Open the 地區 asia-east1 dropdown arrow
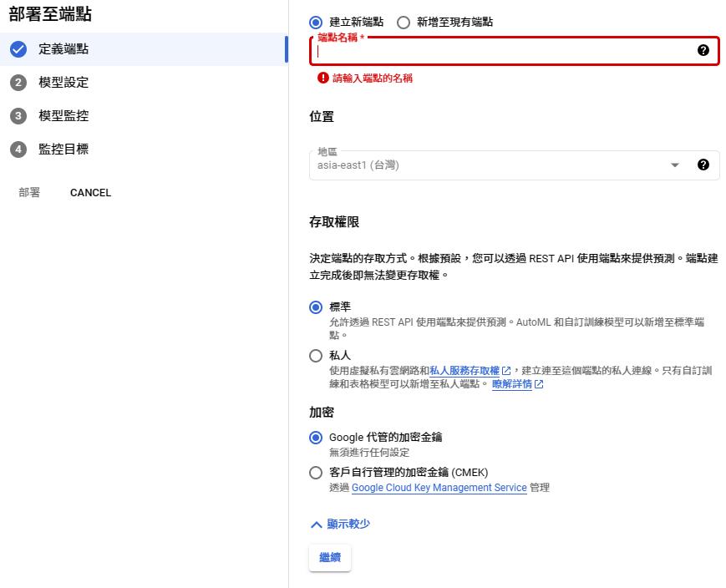This screenshot has width=726, height=588. [x=675, y=165]
